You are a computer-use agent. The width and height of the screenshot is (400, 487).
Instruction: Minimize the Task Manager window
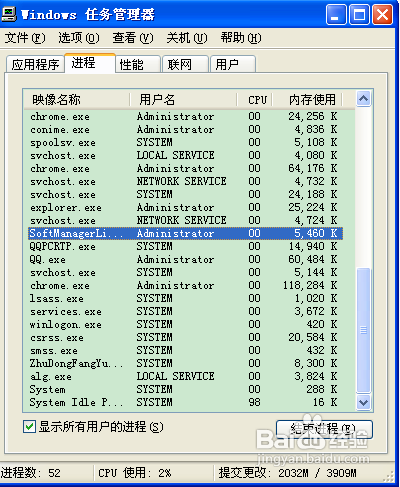pyautogui.click(x=336, y=15)
